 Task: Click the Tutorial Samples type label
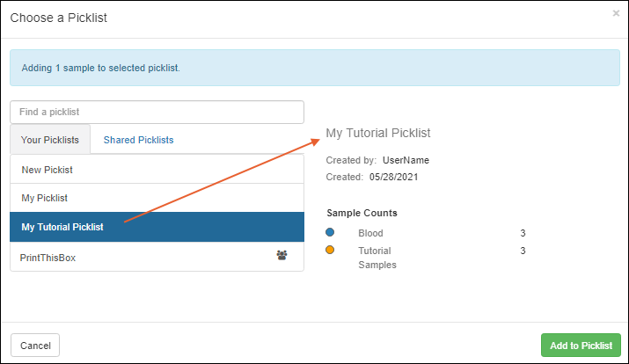(377, 258)
